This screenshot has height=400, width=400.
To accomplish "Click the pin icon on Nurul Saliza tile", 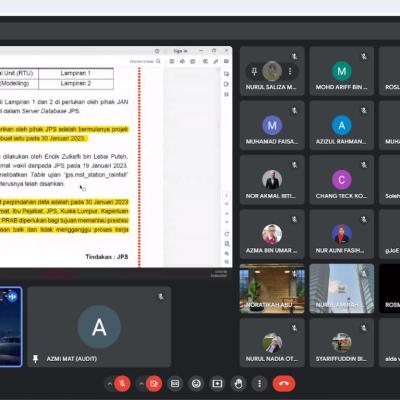I will [x=254, y=71].
